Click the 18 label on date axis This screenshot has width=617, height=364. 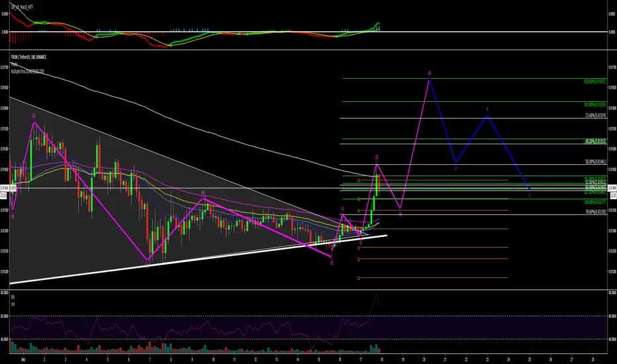(382, 359)
